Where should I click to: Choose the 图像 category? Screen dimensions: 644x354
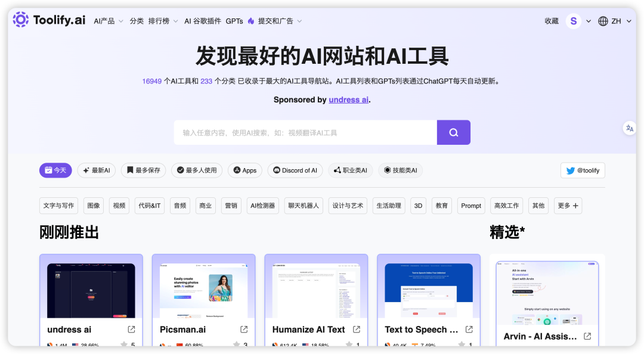pyautogui.click(x=94, y=206)
